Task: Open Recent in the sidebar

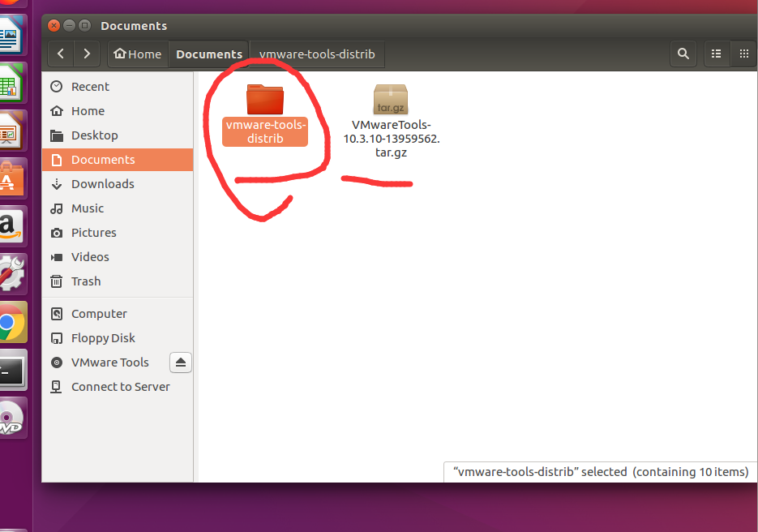Action: tap(118, 87)
